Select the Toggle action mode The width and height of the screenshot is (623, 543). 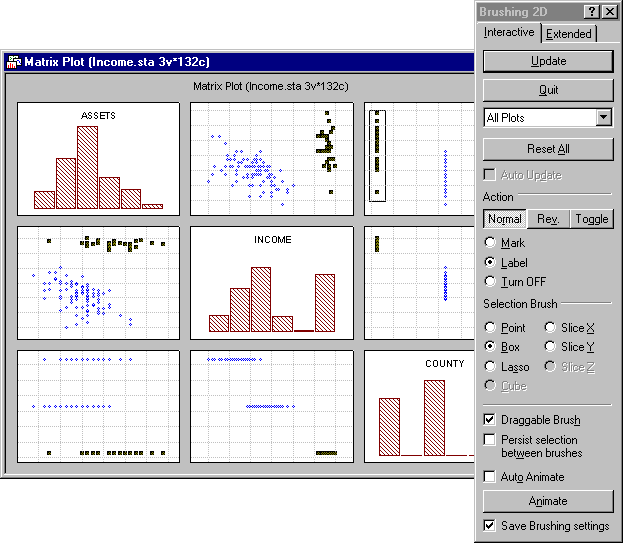(x=592, y=219)
